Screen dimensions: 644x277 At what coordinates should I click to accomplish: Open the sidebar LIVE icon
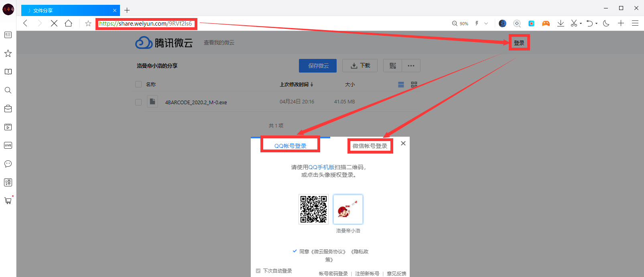pos(8,146)
